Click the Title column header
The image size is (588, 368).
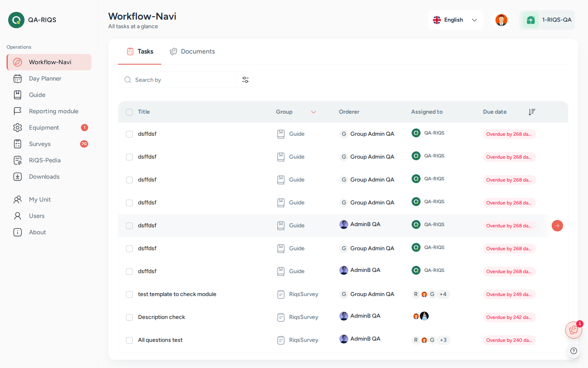click(144, 112)
